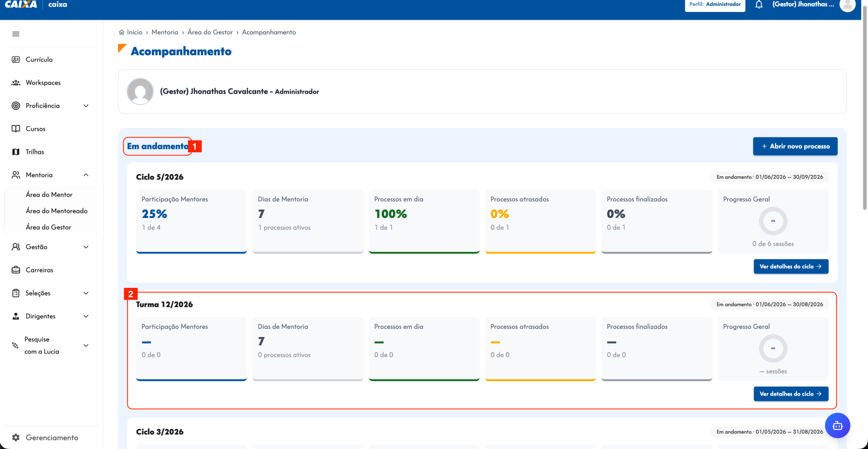
Task: Select the Trilhas map icon
Action: coord(16,152)
